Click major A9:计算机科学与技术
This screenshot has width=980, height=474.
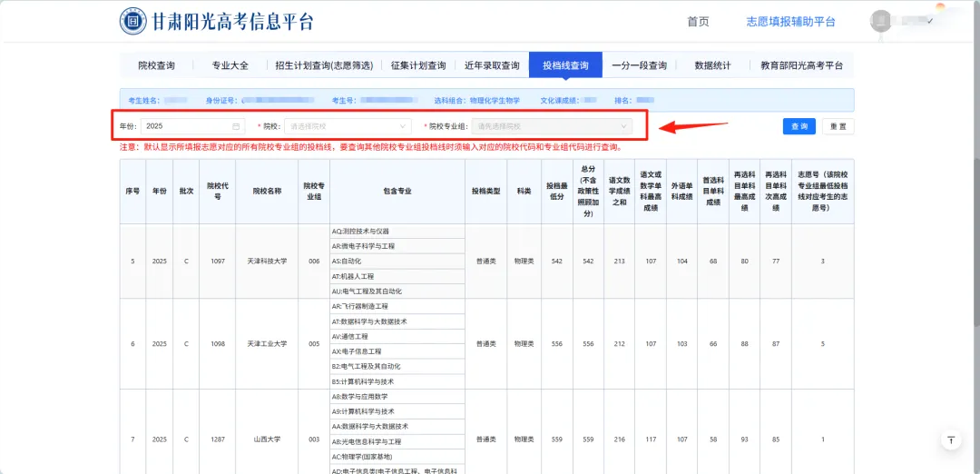pyautogui.click(x=397, y=411)
